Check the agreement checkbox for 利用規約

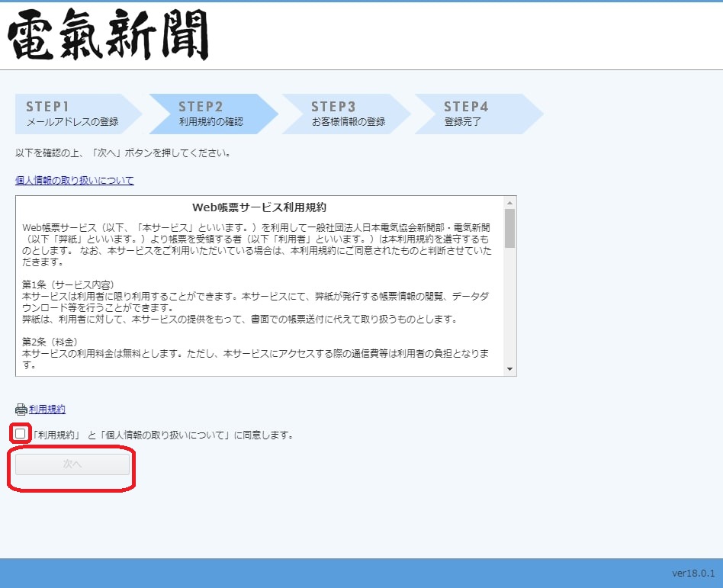coord(21,433)
